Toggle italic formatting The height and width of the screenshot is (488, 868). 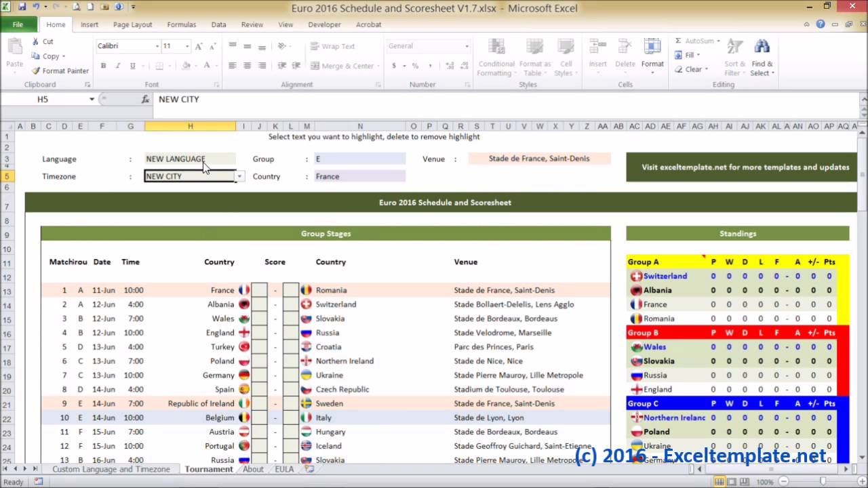(117, 66)
